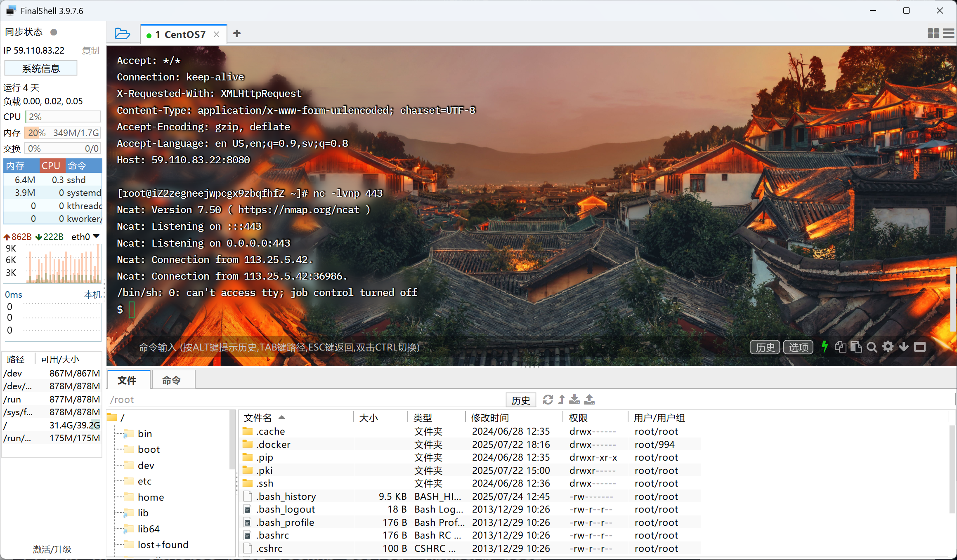The image size is (957, 560).
Task: Click the memory usage bar 20%
Action: click(63, 133)
